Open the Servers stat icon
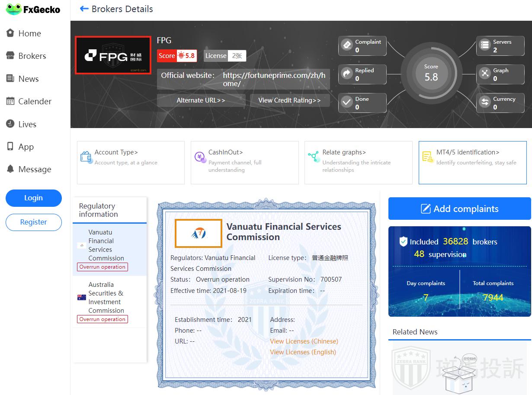Image resolution: width=532 pixels, height=395 pixels. click(x=485, y=45)
